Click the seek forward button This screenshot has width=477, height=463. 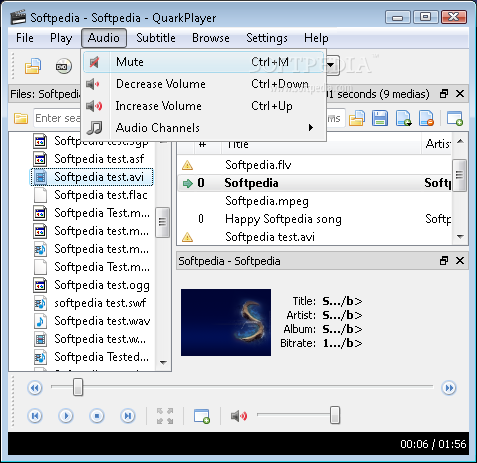449,388
